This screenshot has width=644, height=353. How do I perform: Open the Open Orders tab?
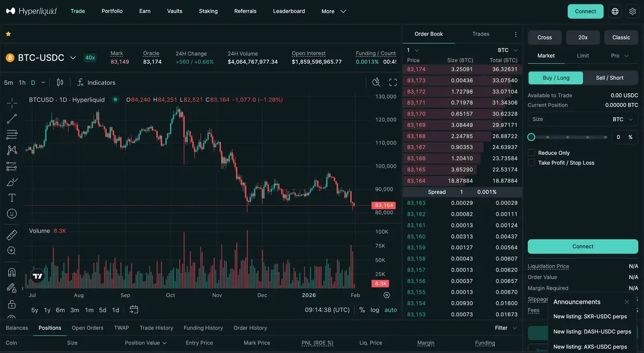point(87,328)
